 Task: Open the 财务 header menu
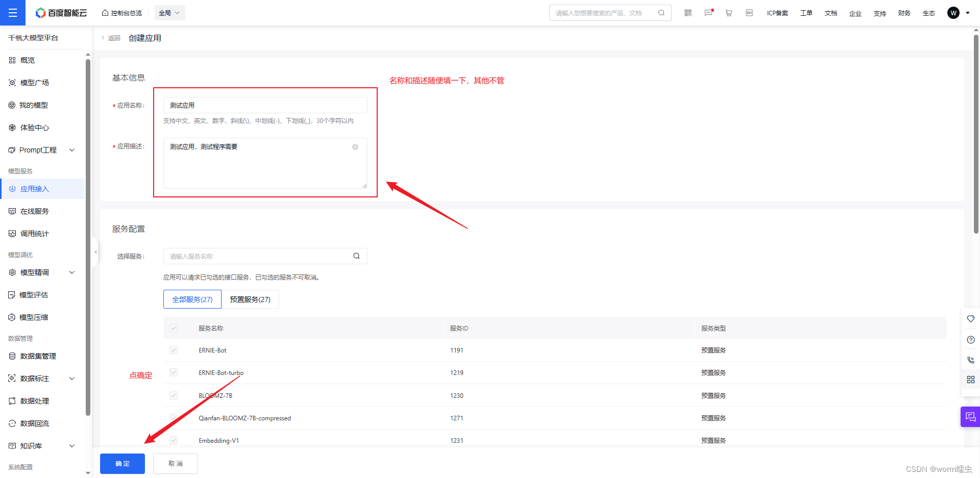coord(904,13)
